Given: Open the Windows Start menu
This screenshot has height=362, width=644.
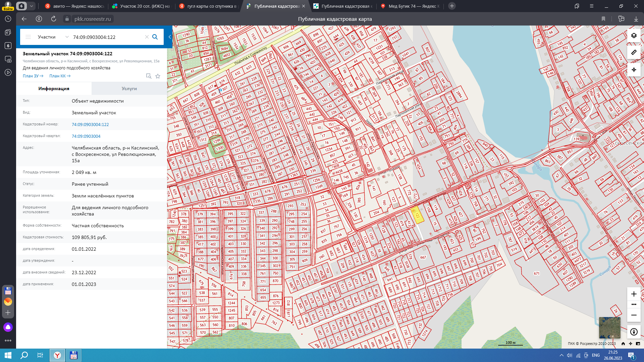Looking at the screenshot, I should [8, 355].
